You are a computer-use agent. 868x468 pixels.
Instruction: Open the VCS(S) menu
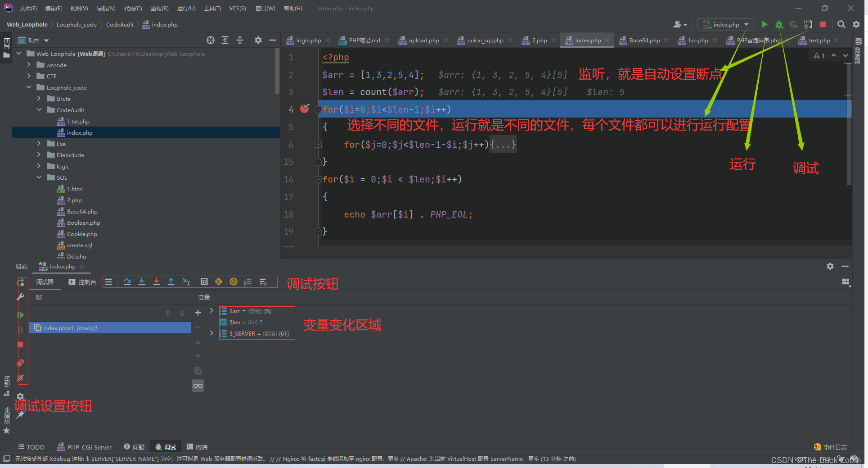click(x=237, y=8)
